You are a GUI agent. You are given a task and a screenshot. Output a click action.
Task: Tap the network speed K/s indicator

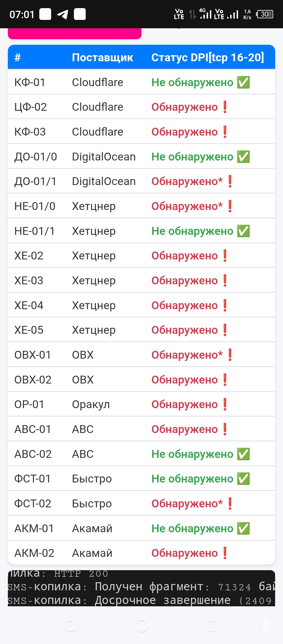[247, 14]
